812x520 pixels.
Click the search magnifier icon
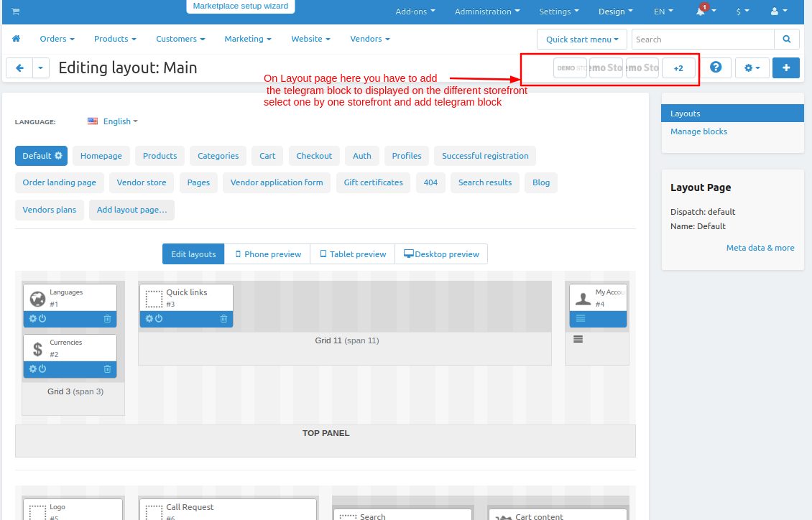(787, 40)
